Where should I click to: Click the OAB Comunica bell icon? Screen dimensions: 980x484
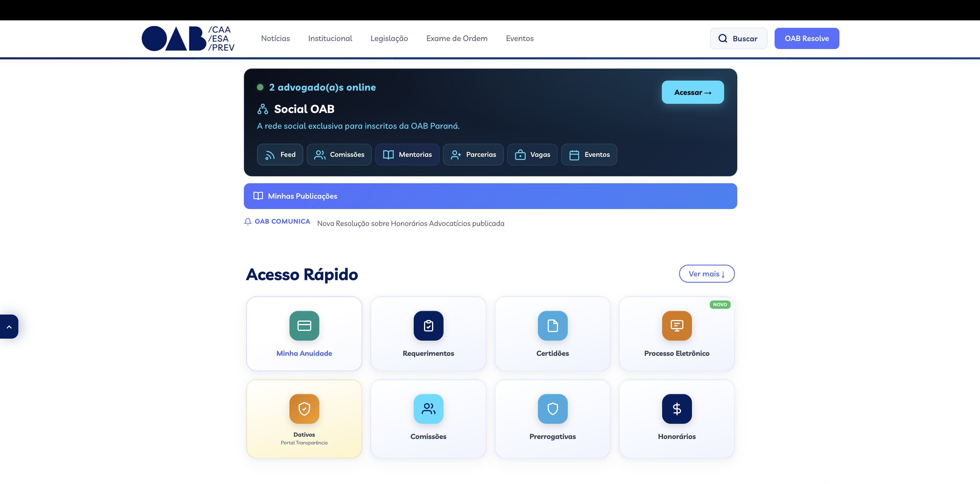coord(248,221)
